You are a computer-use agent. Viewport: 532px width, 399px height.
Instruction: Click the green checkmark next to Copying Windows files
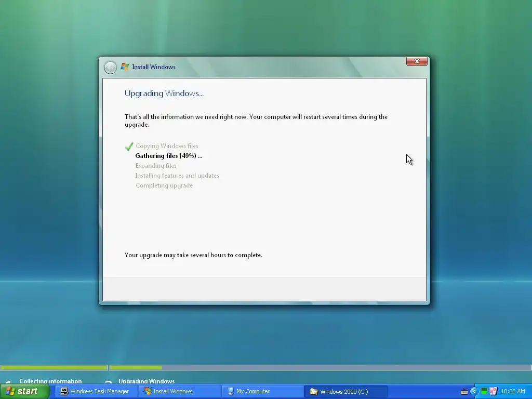[129, 146]
